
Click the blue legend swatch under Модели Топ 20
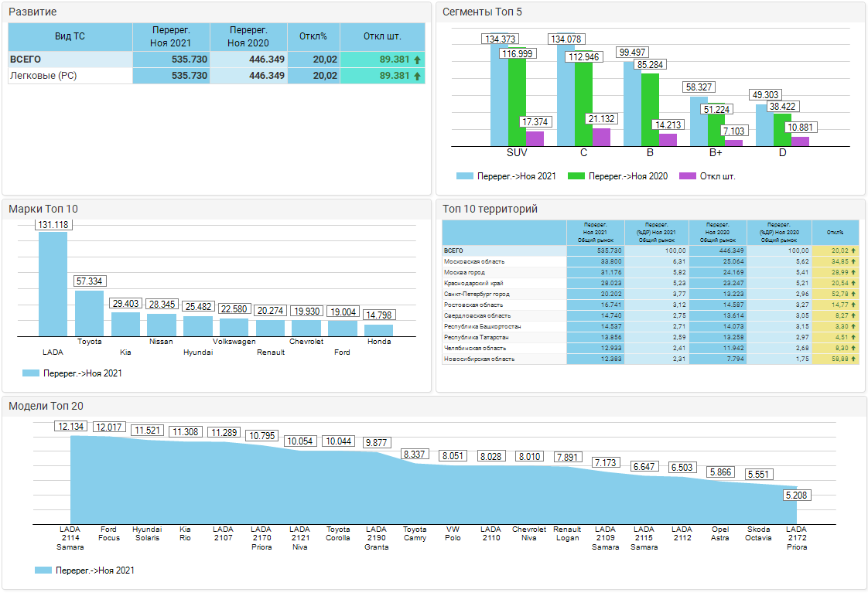coord(43,570)
